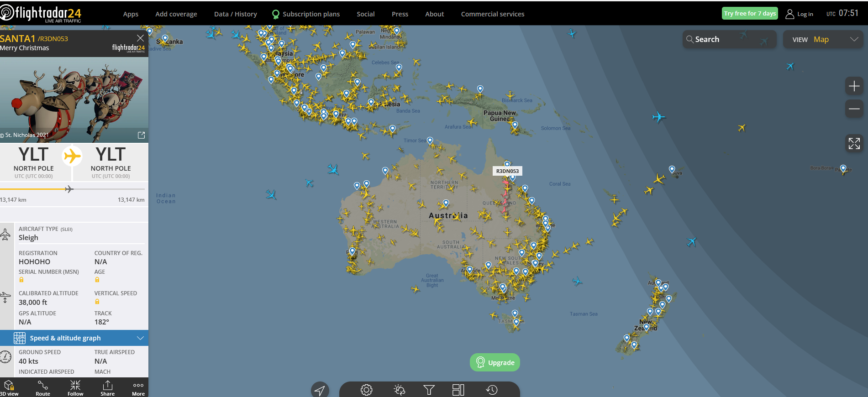Click blue aircraft in Tasman Sea
The image size is (868, 397).
577,281
